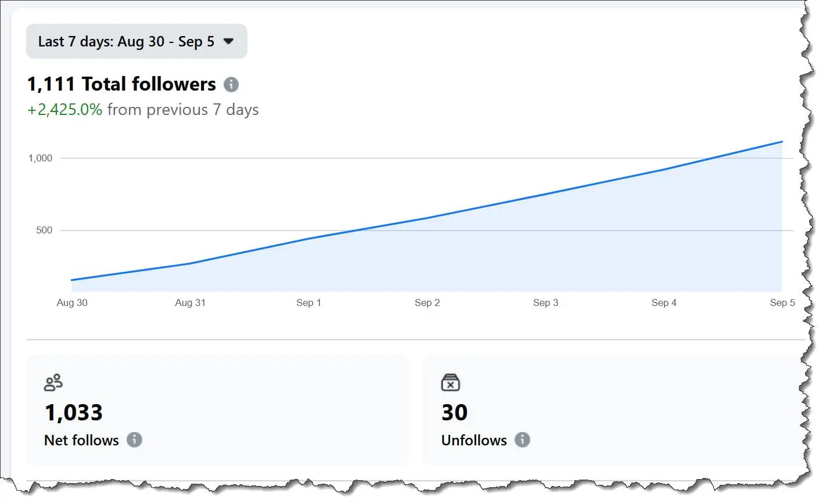The width and height of the screenshot is (826, 504).
Task: Click the Sep 1 chart axis label
Action: 308,303
